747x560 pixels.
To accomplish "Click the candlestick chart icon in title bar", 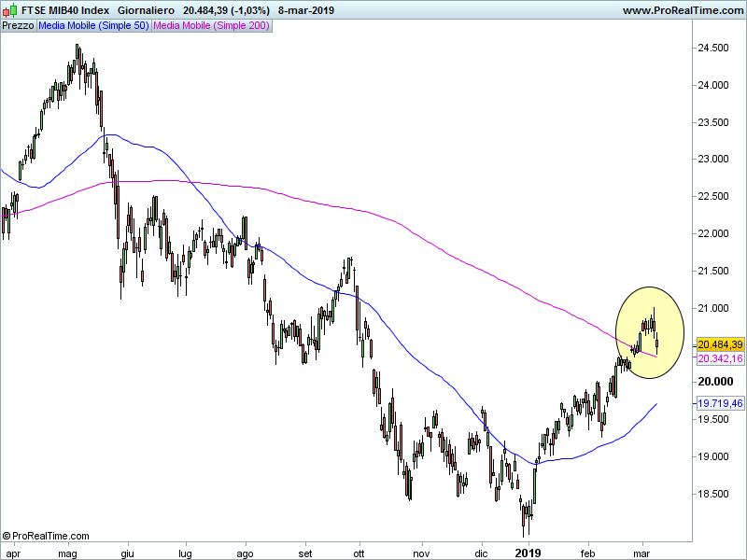I will [9, 9].
